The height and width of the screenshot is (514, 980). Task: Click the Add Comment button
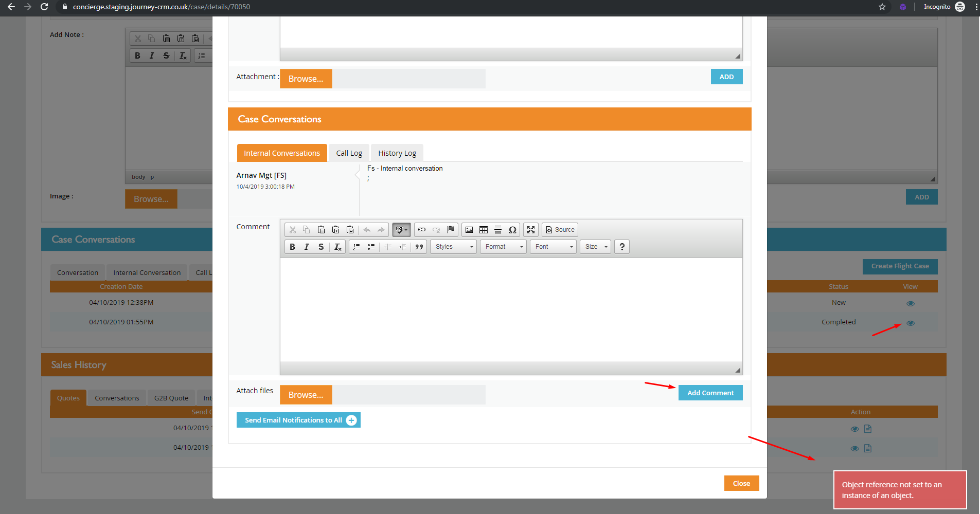click(x=710, y=393)
